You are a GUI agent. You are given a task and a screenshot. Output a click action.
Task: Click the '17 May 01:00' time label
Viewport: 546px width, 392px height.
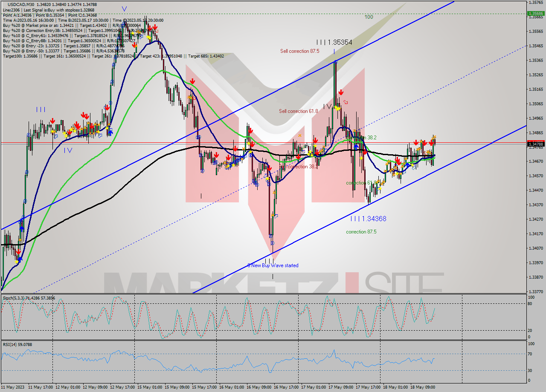[313, 387]
